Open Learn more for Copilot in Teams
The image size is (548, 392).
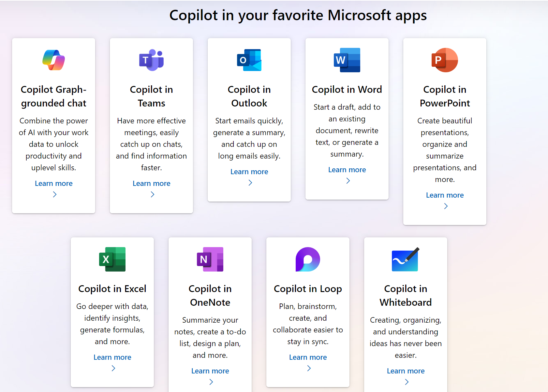click(x=152, y=183)
